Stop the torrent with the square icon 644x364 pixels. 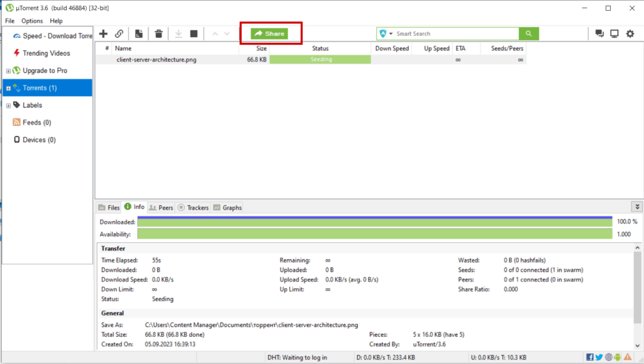coord(194,33)
